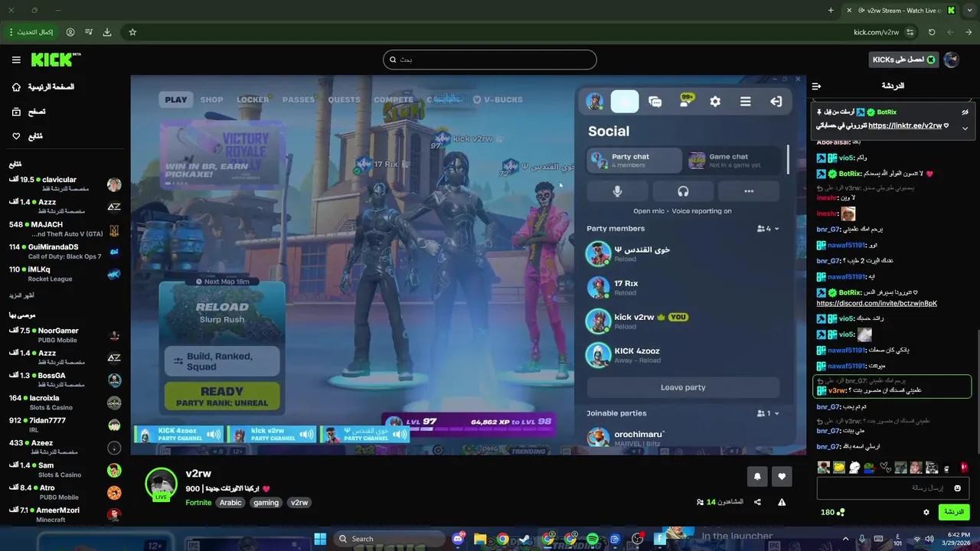Open friends icon with 99+ badge
This screenshot has width=980, height=551.
685,101
